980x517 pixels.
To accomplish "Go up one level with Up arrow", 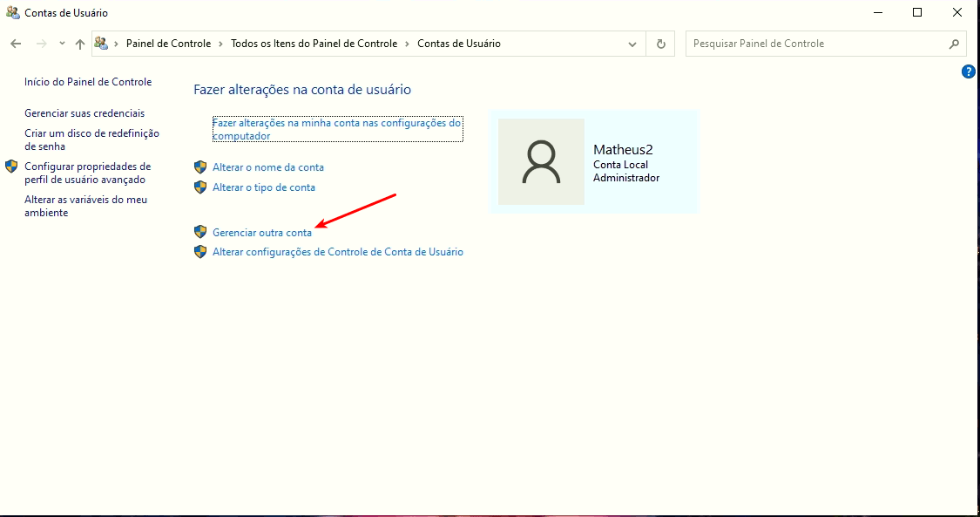I will [80, 44].
